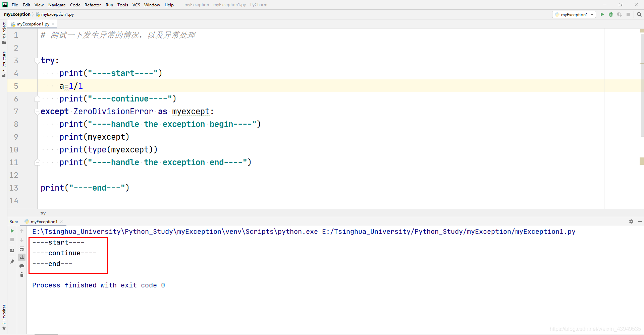This screenshot has height=335, width=644.
Task: Click myException project breadcrumb
Action: click(x=17, y=14)
